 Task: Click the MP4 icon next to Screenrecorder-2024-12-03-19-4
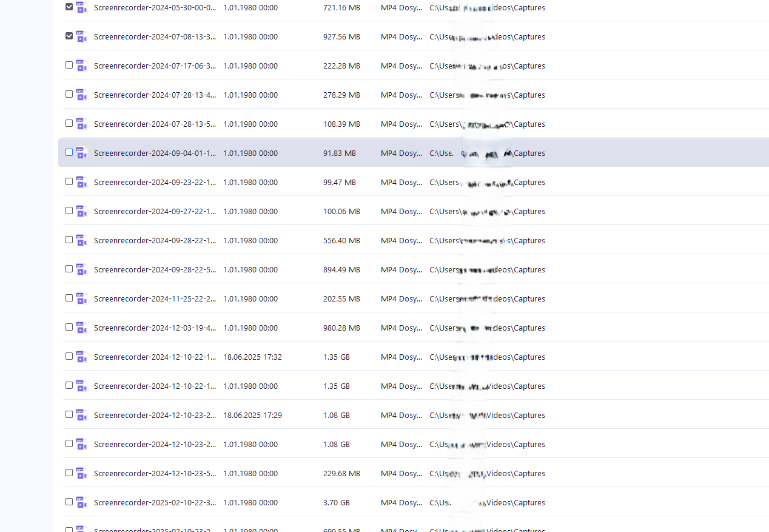pyautogui.click(x=81, y=328)
